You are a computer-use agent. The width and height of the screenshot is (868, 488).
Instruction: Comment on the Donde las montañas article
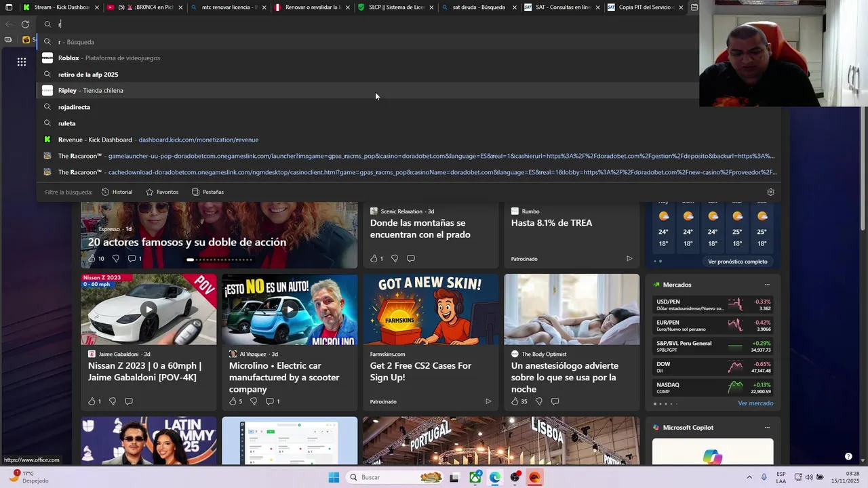tap(411, 258)
